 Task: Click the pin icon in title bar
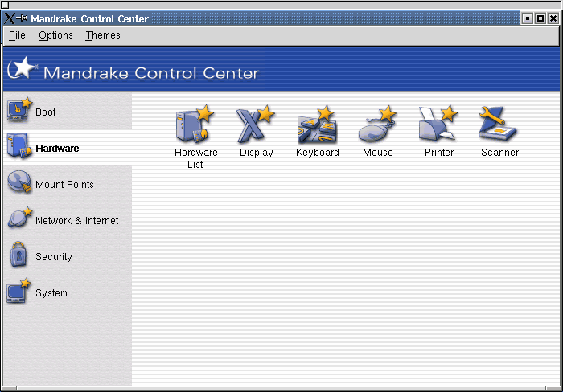click(22, 18)
